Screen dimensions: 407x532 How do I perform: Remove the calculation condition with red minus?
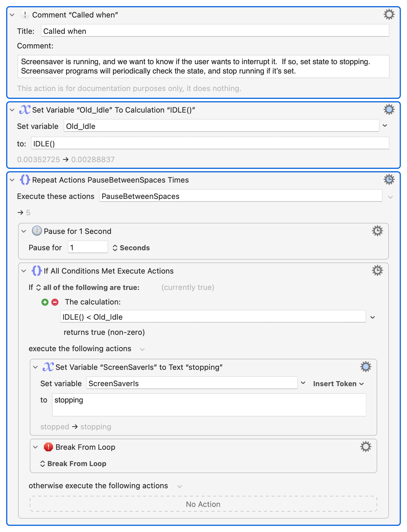click(55, 302)
